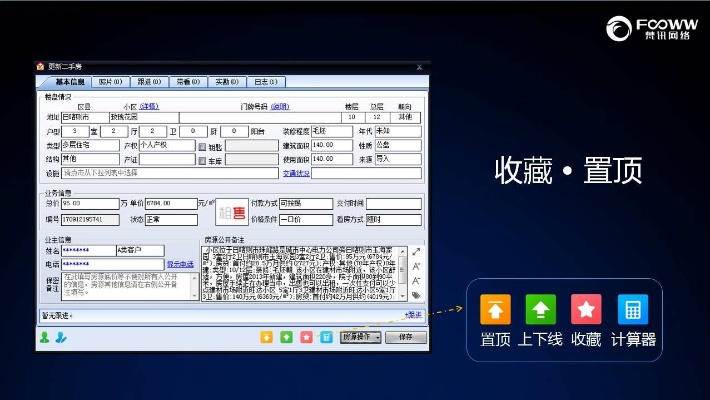
Task: Switch to the 跟进(0) tab
Action: [x=149, y=82]
